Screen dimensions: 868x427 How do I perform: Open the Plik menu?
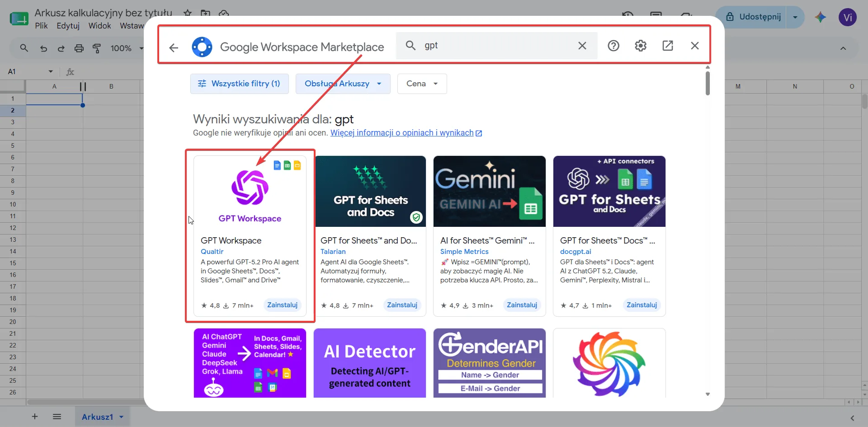(41, 26)
